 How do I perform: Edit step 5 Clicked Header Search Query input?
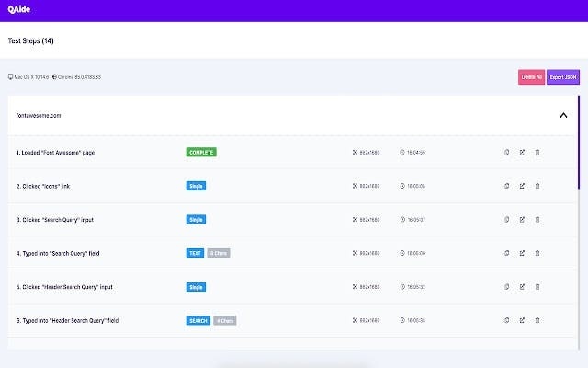pos(522,287)
